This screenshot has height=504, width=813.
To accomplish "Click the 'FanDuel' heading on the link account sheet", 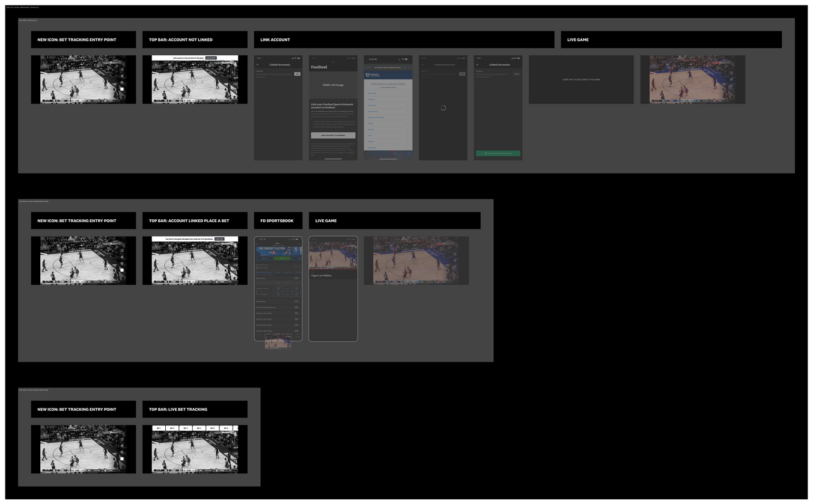I will [319, 67].
